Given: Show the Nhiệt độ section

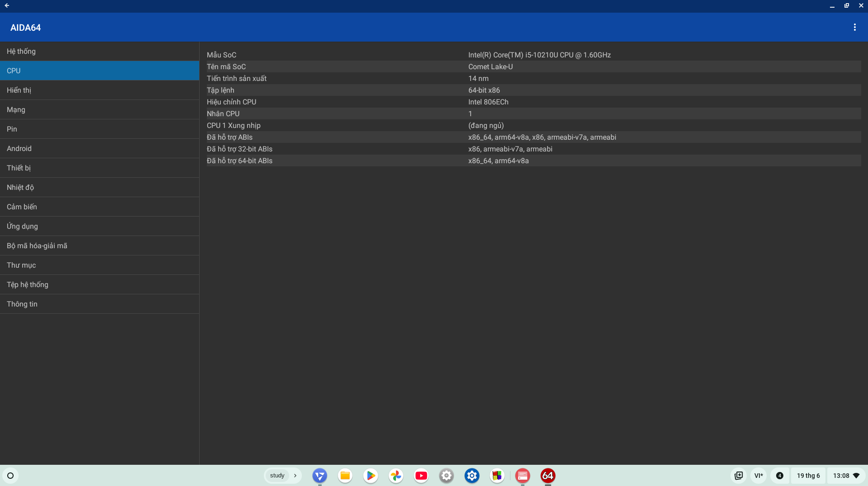Looking at the screenshot, I should click(100, 188).
